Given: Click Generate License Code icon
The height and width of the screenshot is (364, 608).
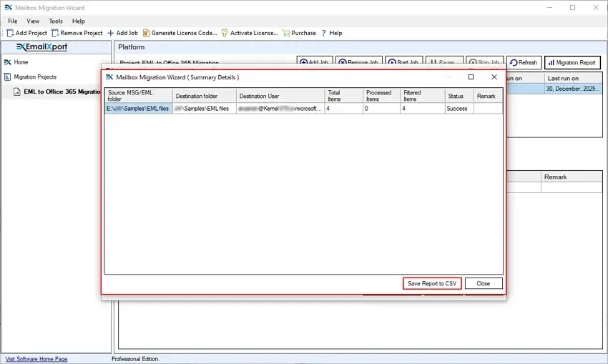Looking at the screenshot, I should pos(146,33).
